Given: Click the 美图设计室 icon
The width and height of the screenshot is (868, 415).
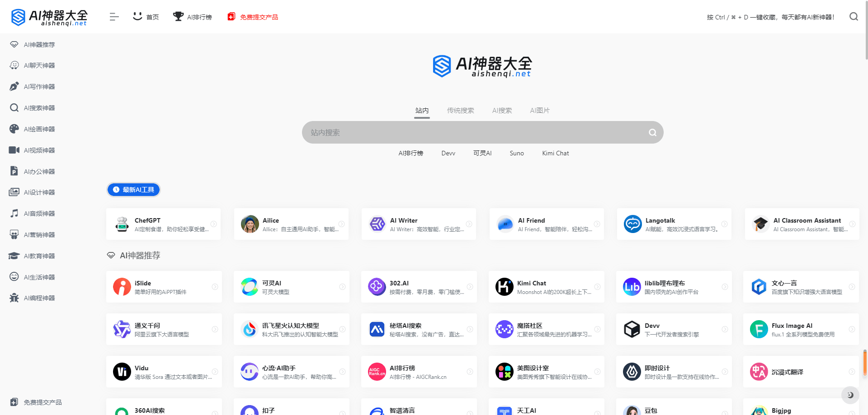Looking at the screenshot, I should [505, 372].
